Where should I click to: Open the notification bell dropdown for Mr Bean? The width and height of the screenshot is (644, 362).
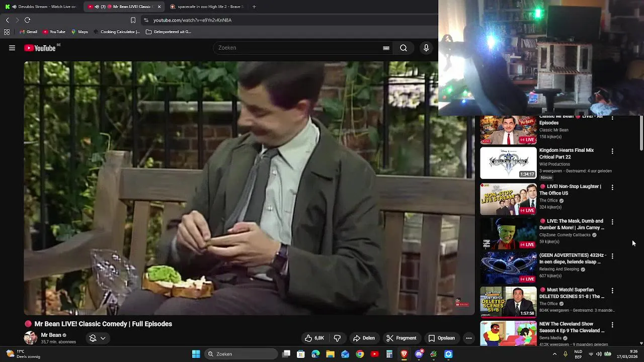[x=98, y=338]
